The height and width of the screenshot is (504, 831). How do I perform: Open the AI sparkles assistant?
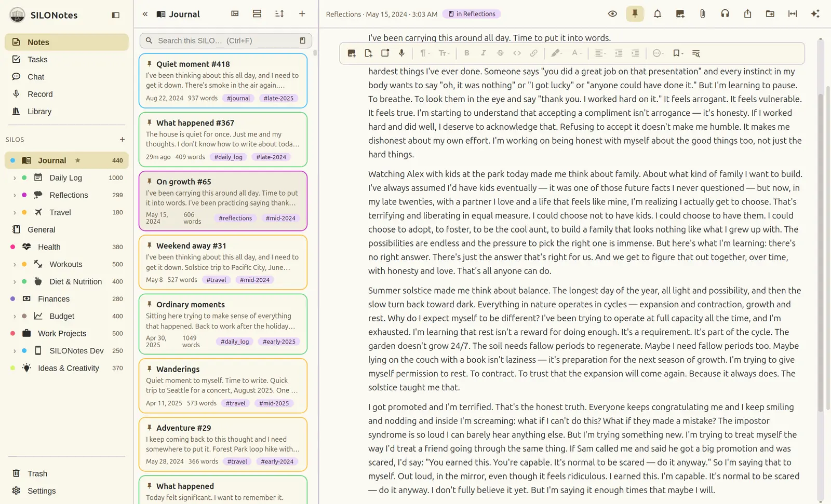point(815,14)
